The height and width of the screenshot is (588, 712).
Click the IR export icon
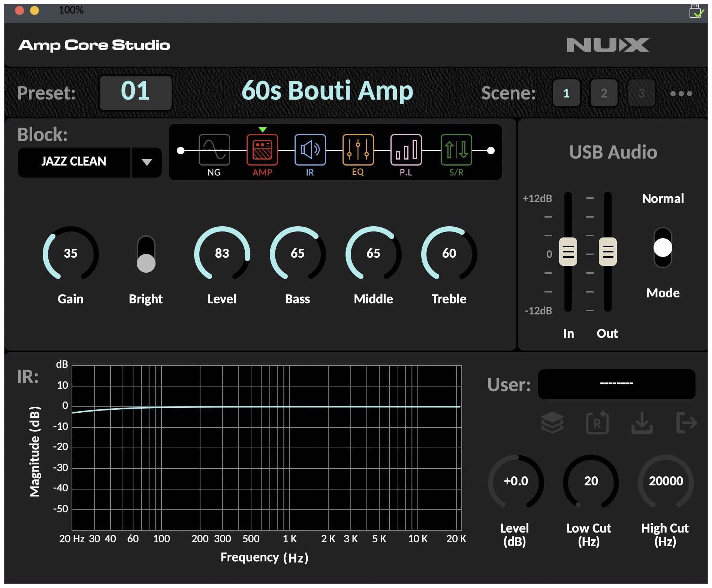[x=686, y=423]
